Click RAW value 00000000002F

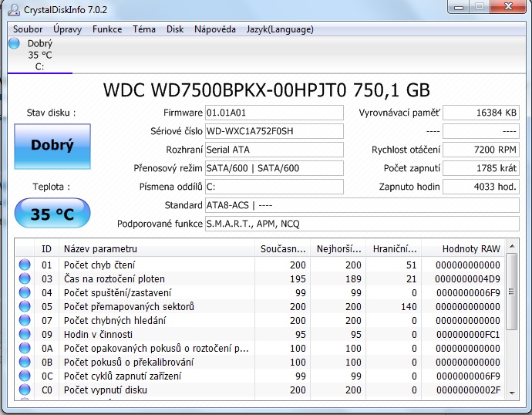click(468, 390)
